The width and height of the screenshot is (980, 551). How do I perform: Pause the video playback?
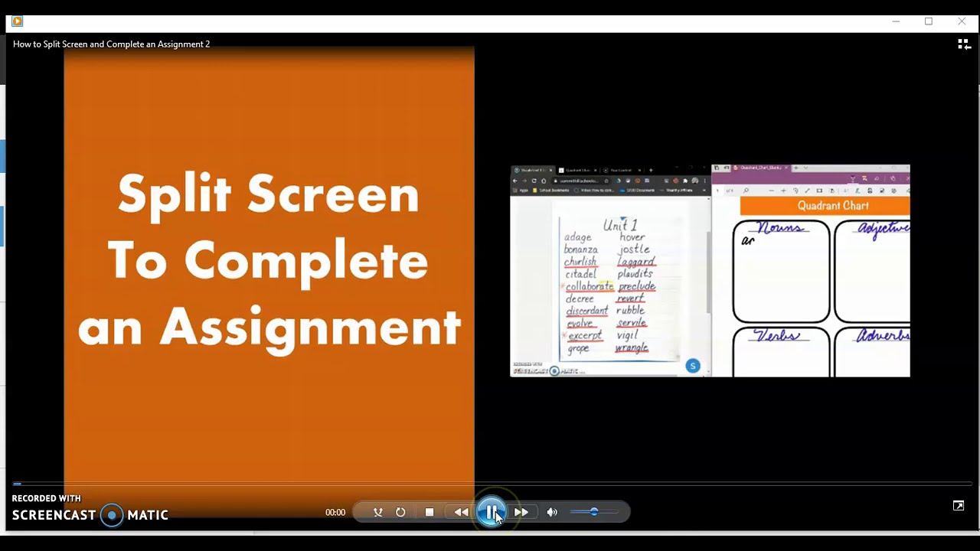tap(491, 512)
